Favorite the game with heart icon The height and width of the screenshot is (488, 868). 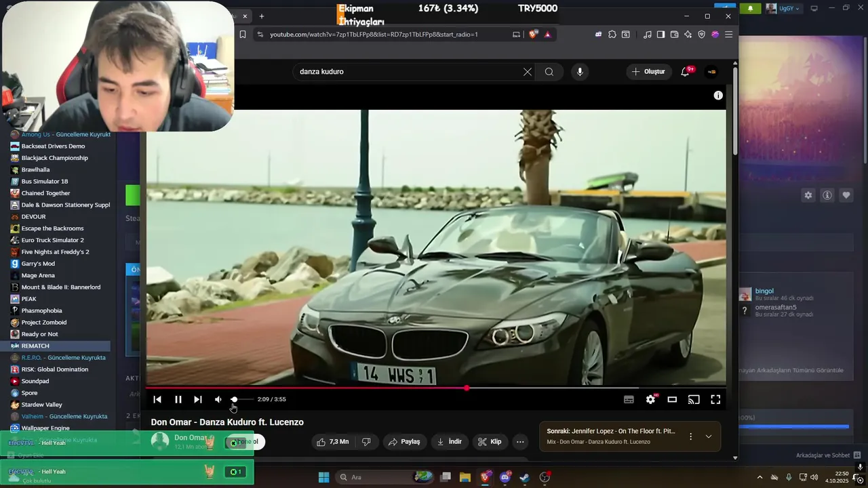(846, 195)
